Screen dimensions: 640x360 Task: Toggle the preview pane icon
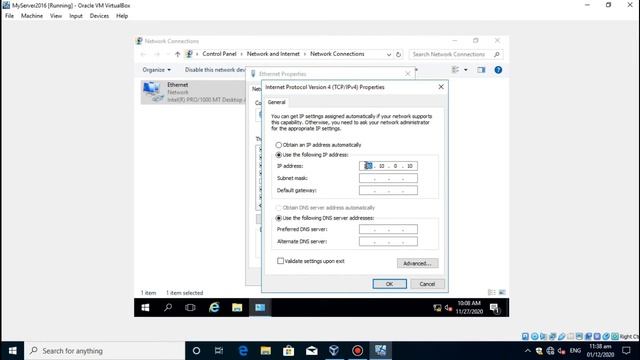tap(481, 70)
